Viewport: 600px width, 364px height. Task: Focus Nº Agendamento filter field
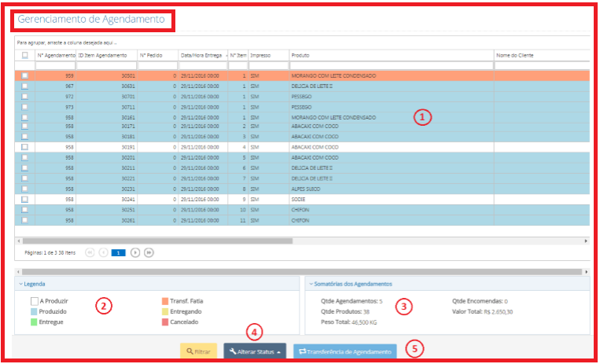click(56, 66)
